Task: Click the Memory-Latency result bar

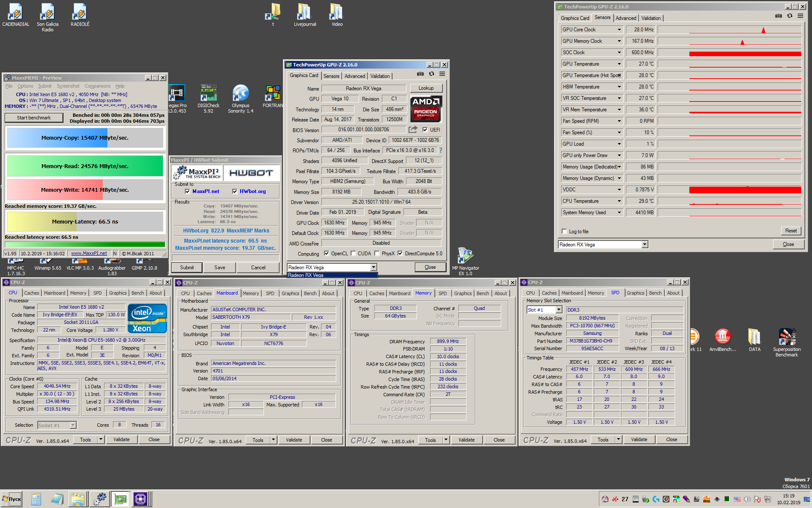Action: tap(85, 221)
